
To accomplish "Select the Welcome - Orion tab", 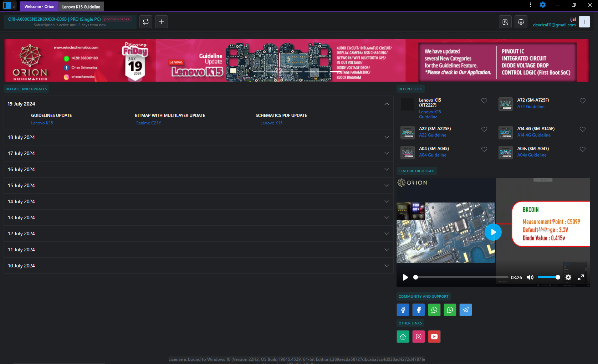I will tap(39, 6).
